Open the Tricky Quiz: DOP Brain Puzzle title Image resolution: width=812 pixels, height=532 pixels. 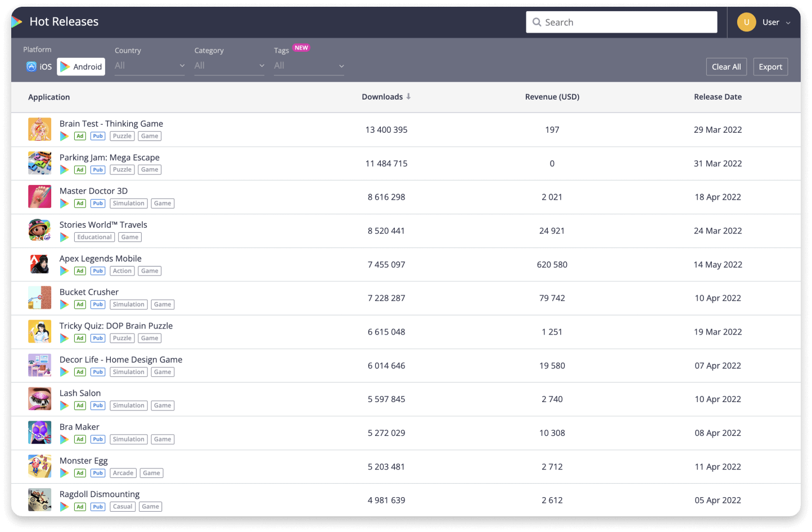point(116,326)
